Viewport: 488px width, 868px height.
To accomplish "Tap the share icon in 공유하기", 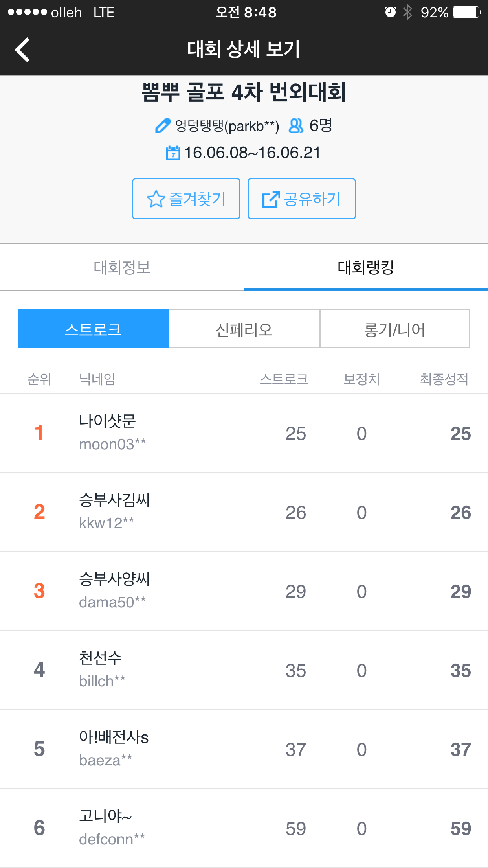I will [271, 199].
